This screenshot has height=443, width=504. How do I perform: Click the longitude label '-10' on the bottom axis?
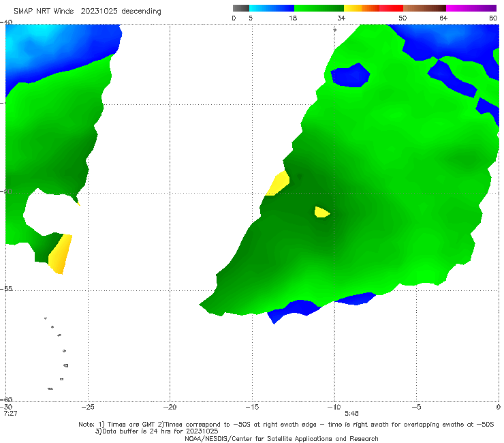(334, 407)
